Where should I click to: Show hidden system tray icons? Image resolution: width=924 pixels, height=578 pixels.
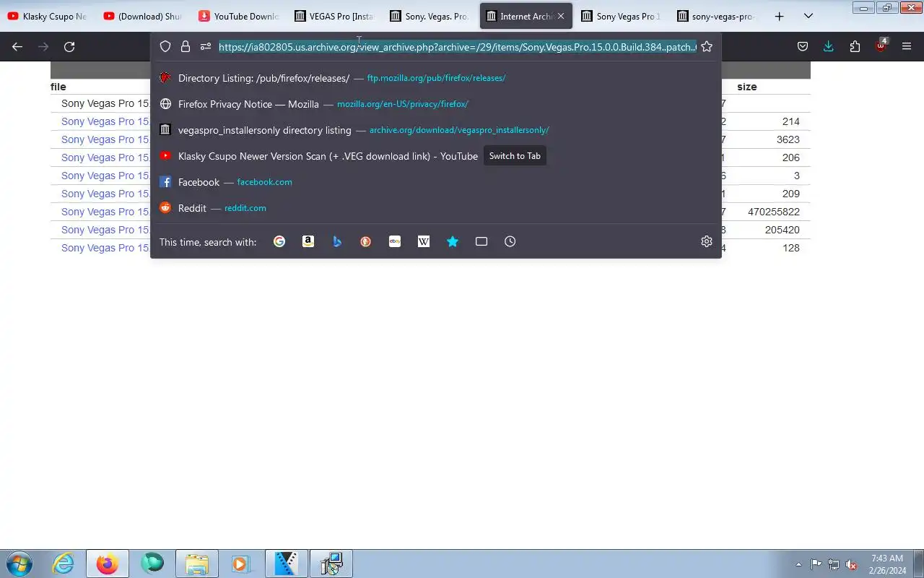[x=798, y=565]
